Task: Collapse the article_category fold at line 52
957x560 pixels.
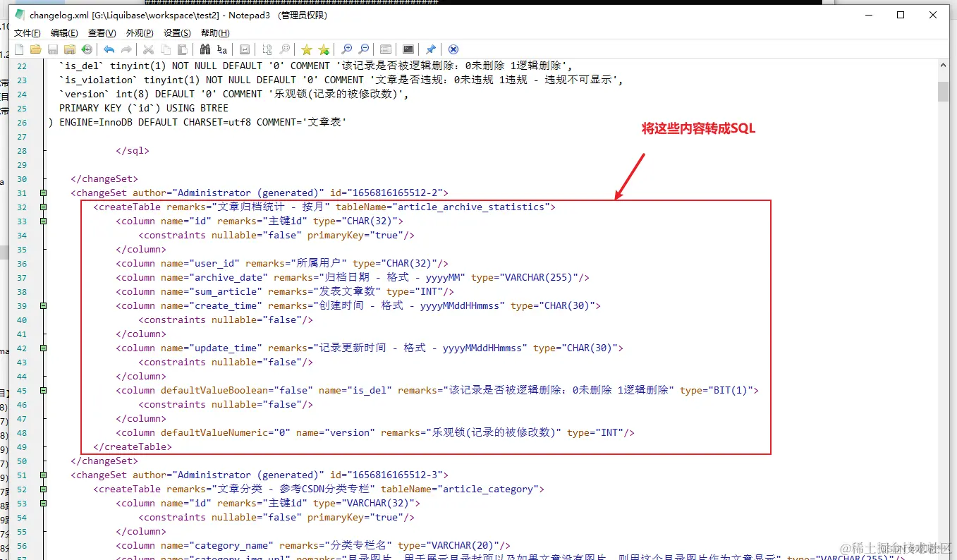Action: [44, 489]
